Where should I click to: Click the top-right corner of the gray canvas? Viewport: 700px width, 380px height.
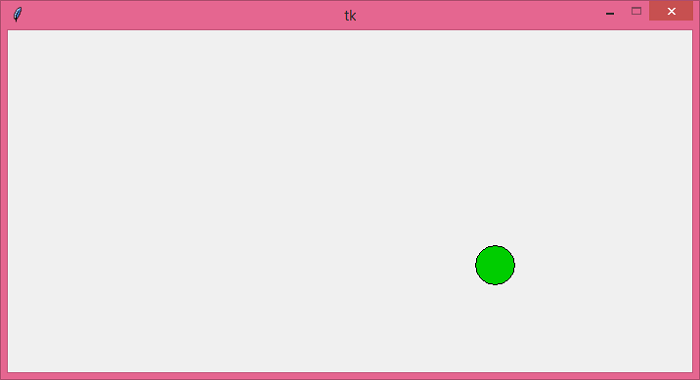(691, 32)
